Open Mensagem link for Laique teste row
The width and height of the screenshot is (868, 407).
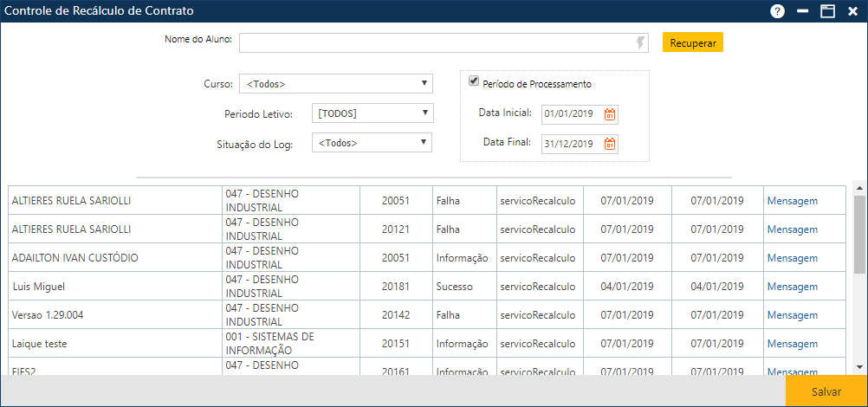(x=792, y=344)
